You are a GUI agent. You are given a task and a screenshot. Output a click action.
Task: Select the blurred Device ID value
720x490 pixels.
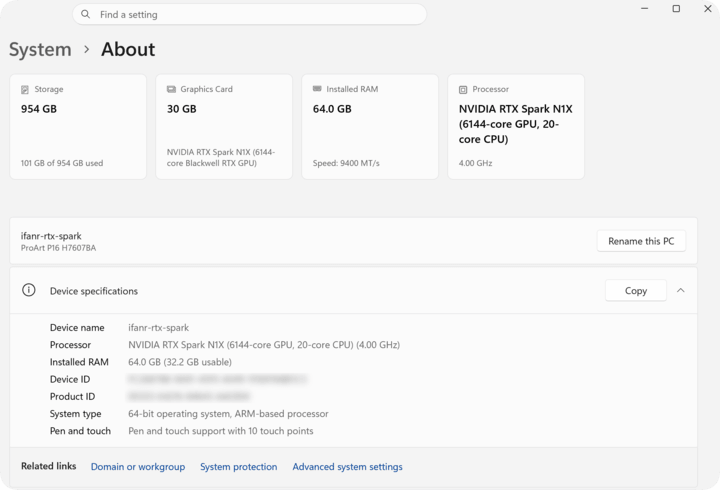[217, 379]
